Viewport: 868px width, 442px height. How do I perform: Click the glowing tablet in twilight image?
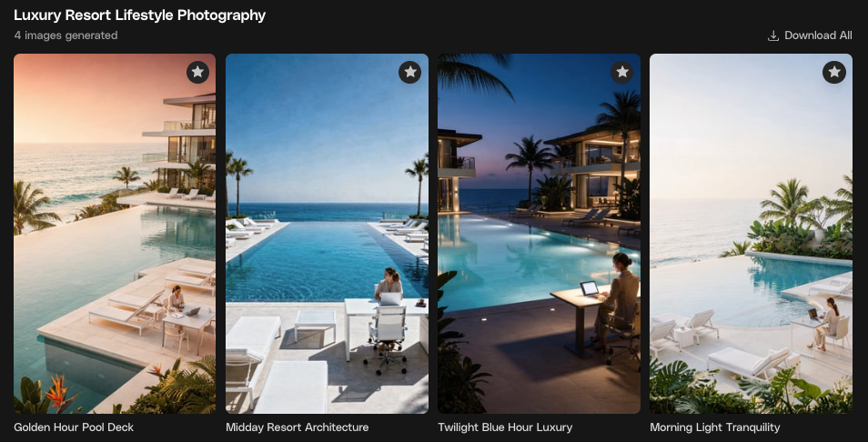tap(589, 288)
